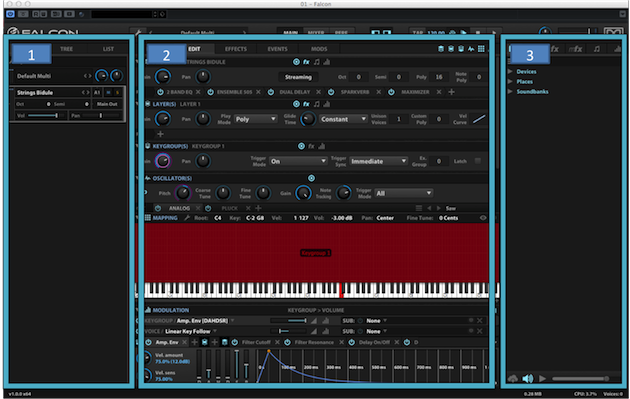Open the grid view icon in the edit toolbar
630x399 pixels.
point(481,49)
